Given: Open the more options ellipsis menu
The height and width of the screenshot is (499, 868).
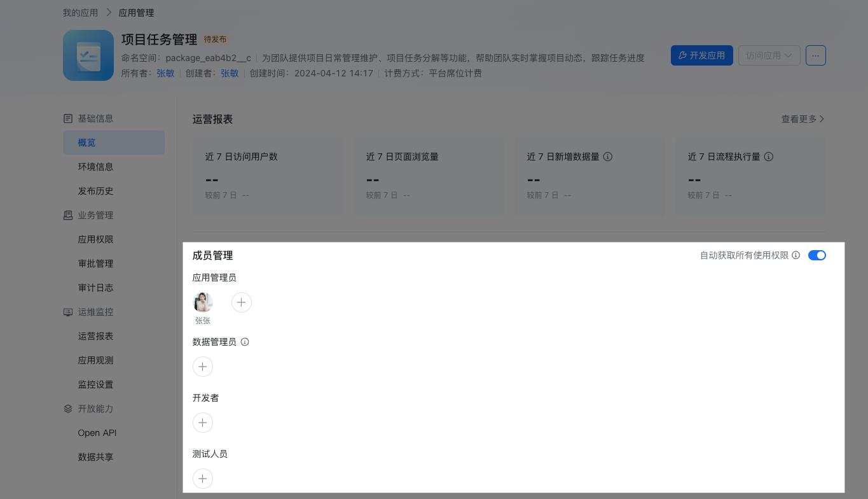Looking at the screenshot, I should (x=815, y=55).
